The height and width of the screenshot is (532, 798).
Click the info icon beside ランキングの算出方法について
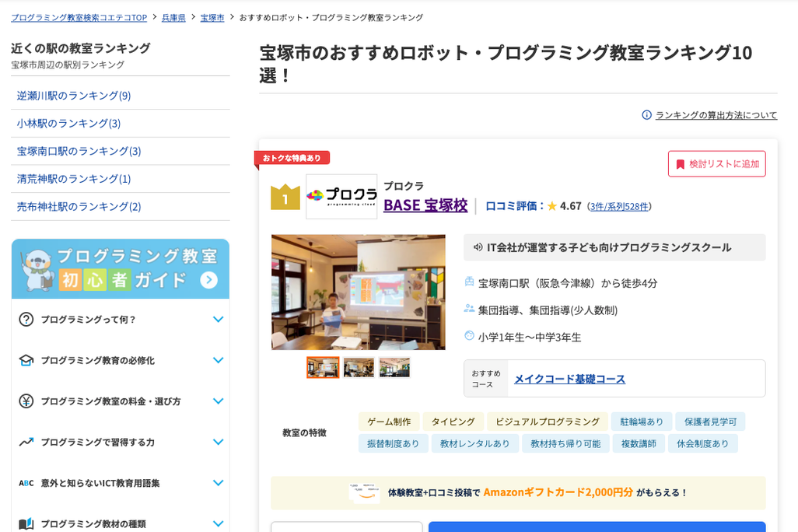(x=646, y=115)
